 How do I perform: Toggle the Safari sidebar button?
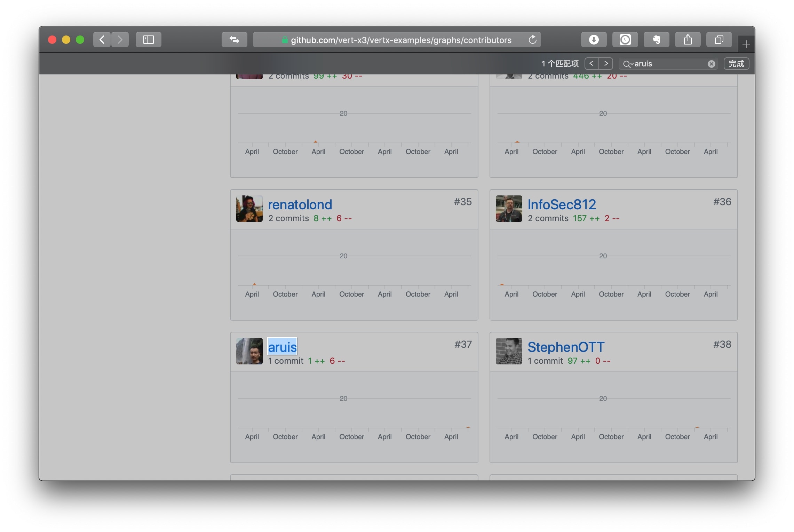[149, 40]
